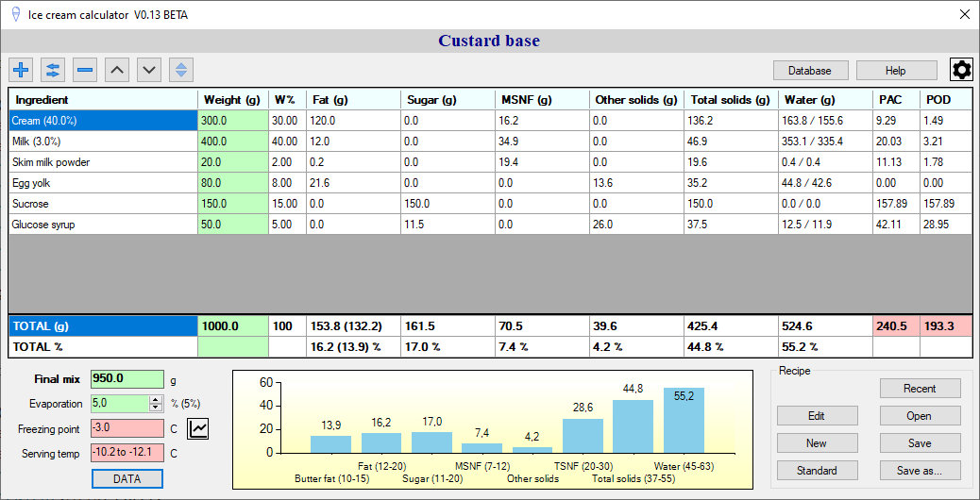This screenshot has width=980, height=500.
Task: Open the freezing point graph icon
Action: 199,428
